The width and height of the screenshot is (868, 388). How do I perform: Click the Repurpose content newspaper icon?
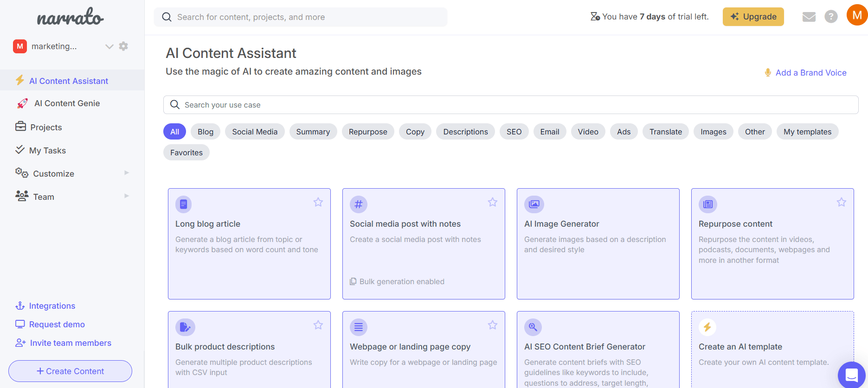(x=708, y=204)
